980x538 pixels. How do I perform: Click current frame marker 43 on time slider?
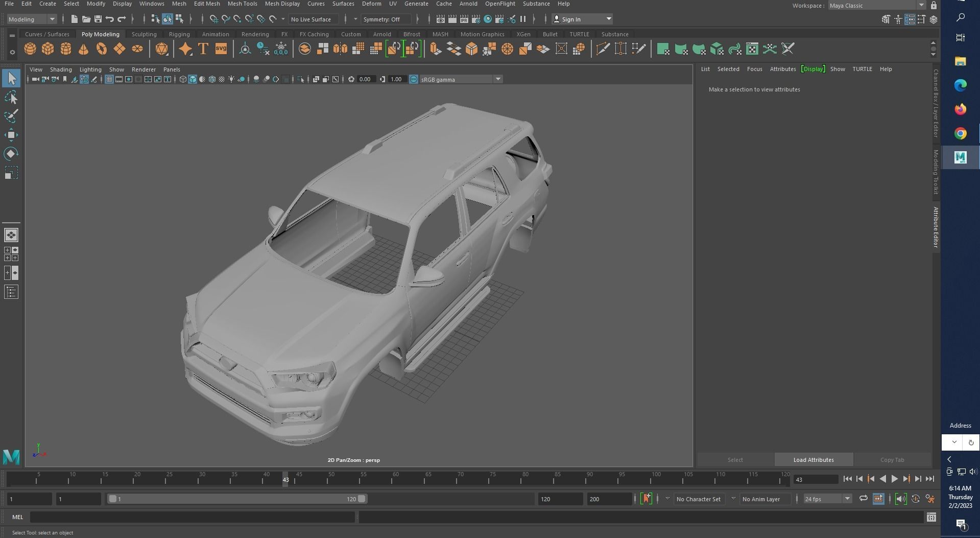click(x=285, y=479)
